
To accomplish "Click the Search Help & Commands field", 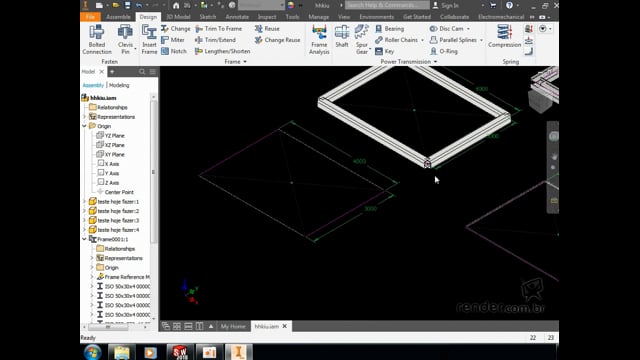I will tap(387, 5).
